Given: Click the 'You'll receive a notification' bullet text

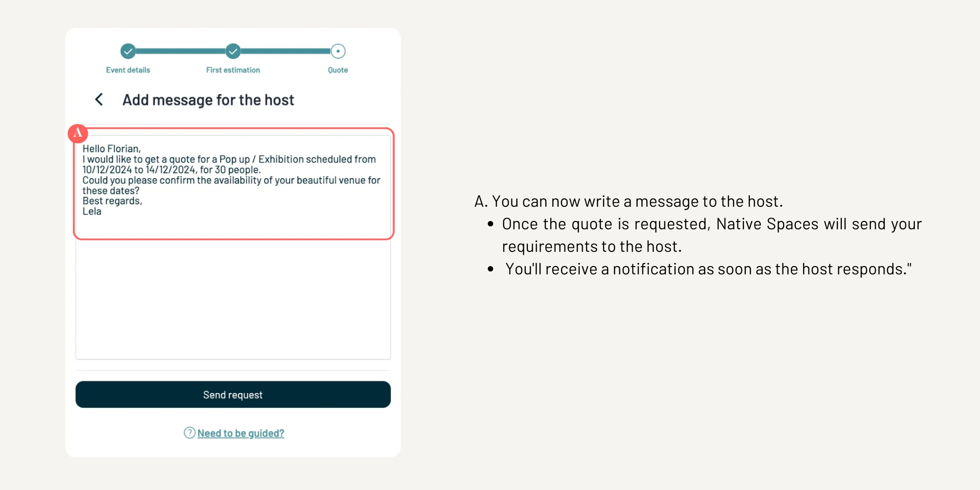Looking at the screenshot, I should pos(708,269).
